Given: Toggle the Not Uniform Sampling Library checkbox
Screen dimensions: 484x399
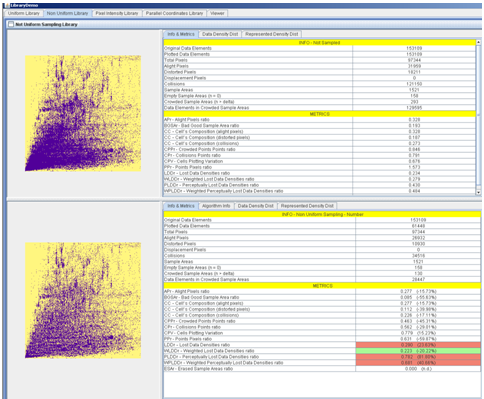Looking at the screenshot, I should coord(11,24).
